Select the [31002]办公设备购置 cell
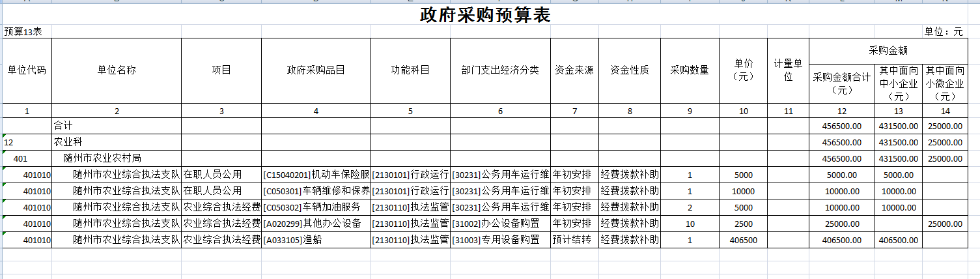This screenshot has height=279, width=980. tap(500, 224)
